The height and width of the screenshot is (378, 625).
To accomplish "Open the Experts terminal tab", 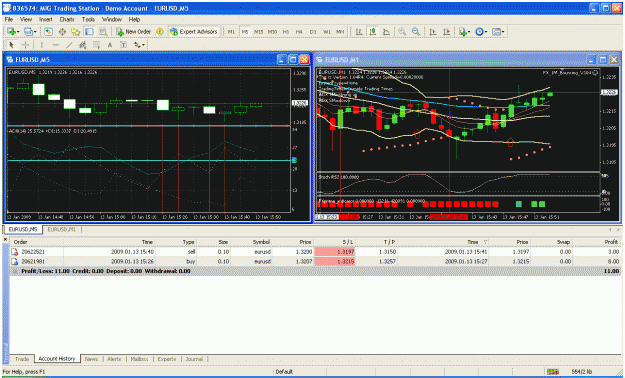I will (167, 359).
